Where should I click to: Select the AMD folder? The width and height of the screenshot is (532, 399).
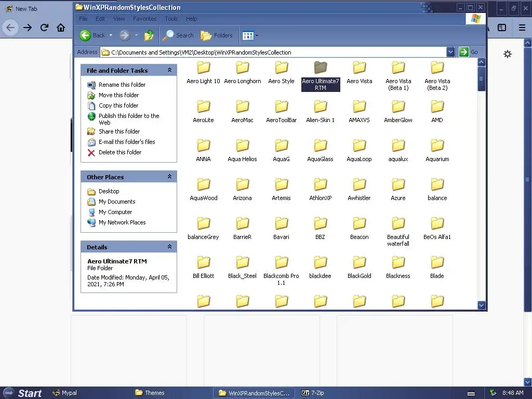point(437,112)
